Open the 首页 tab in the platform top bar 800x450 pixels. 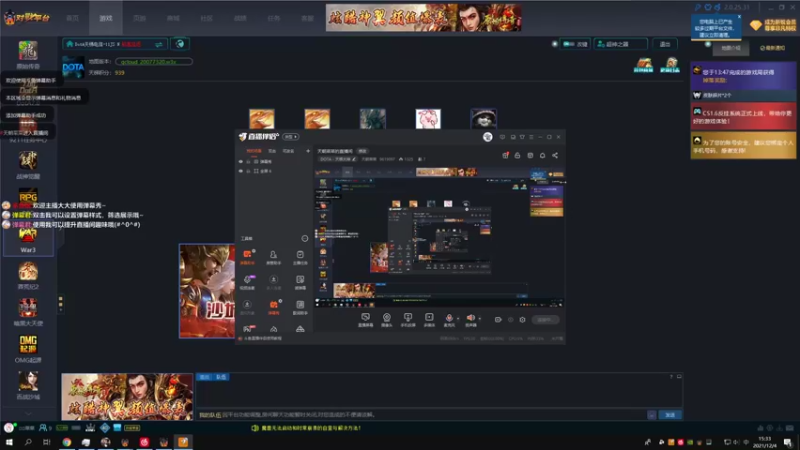(x=72, y=18)
